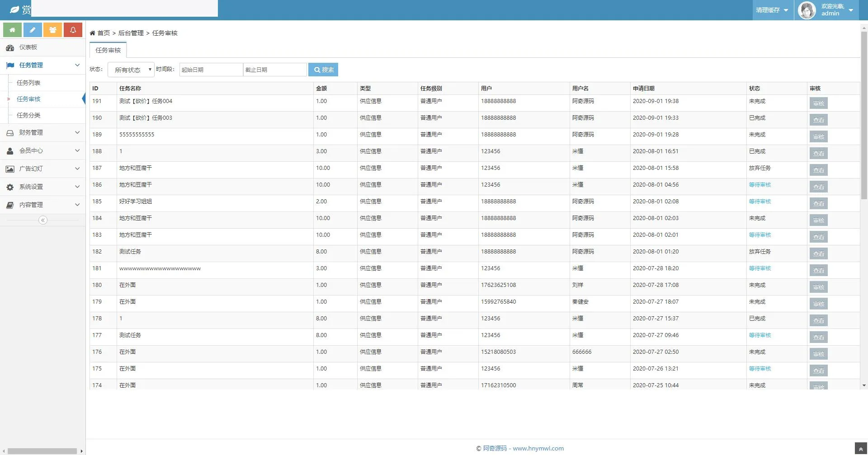Click username 刘祥 in row 180
868x455 pixels.
(578, 285)
